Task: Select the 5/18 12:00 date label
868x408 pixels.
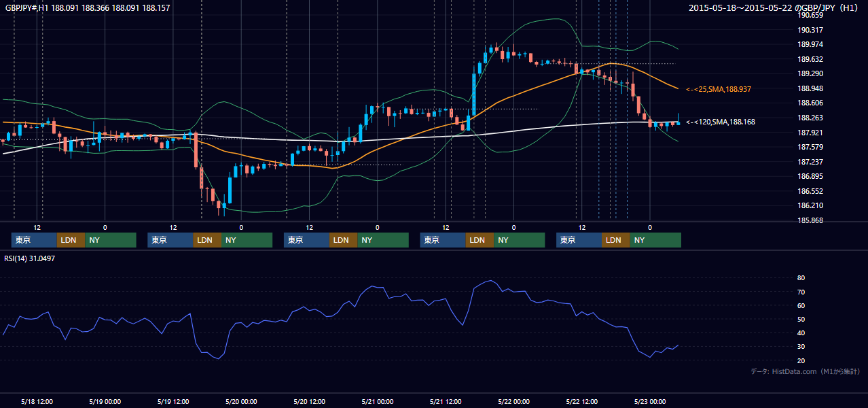Action: (x=37, y=401)
